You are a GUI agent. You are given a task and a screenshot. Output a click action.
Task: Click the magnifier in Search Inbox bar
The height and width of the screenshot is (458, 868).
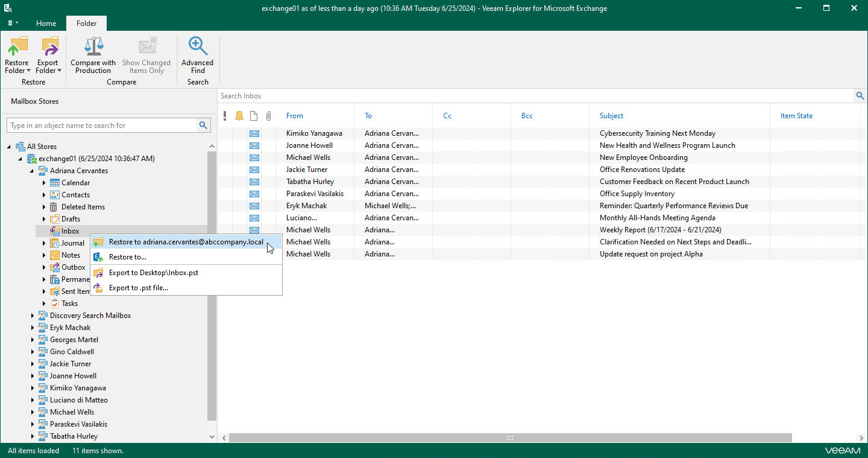click(x=860, y=95)
